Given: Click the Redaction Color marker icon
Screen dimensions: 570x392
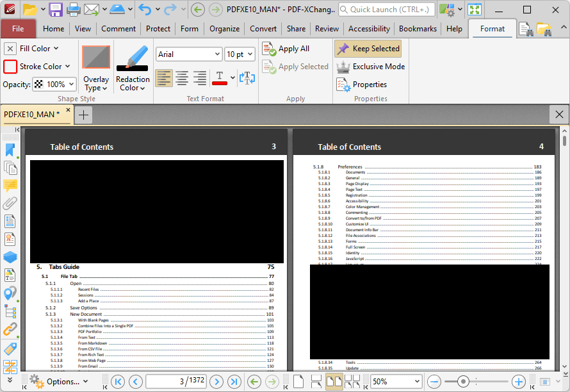Looking at the screenshot, I should (x=133, y=58).
